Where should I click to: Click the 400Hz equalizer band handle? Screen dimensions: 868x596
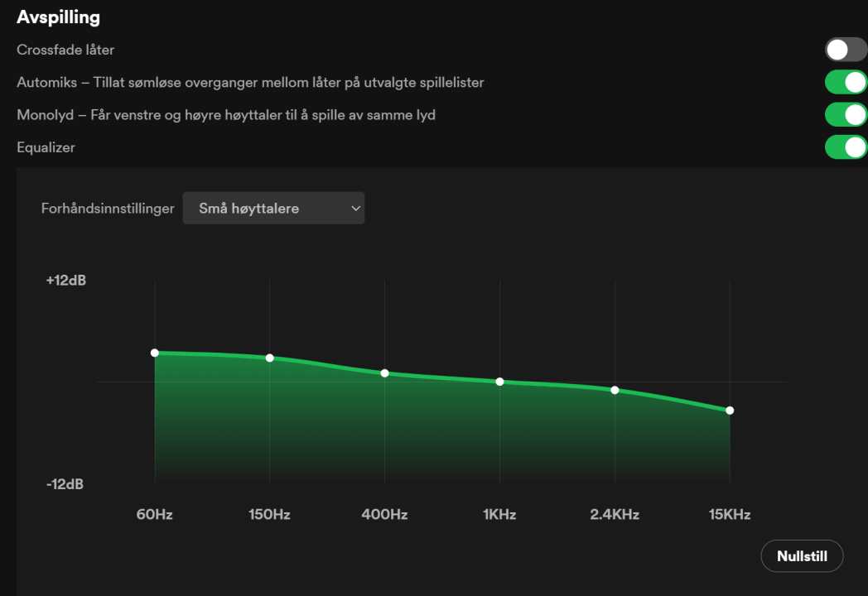(x=385, y=373)
